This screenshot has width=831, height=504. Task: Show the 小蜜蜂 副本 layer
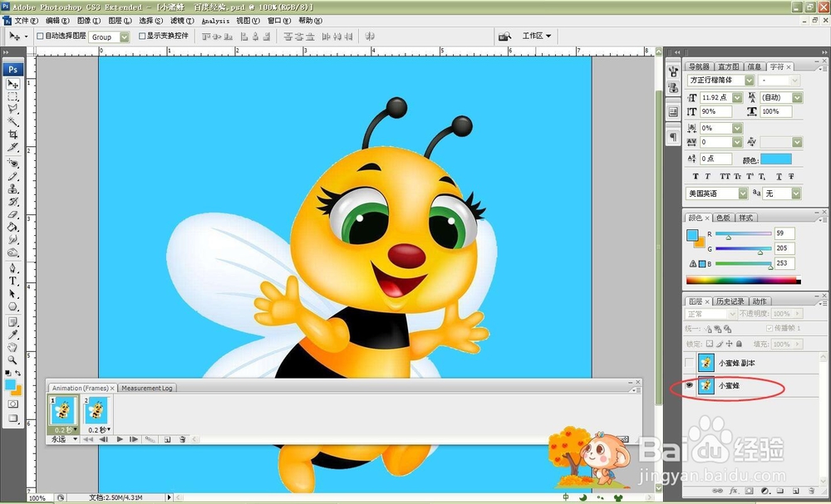689,363
